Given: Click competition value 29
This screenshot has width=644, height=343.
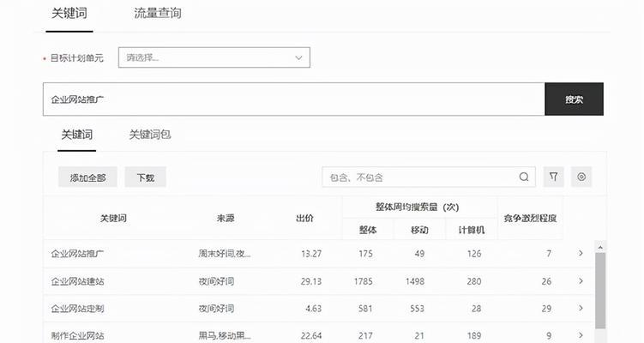Looking at the screenshot, I should point(546,309).
